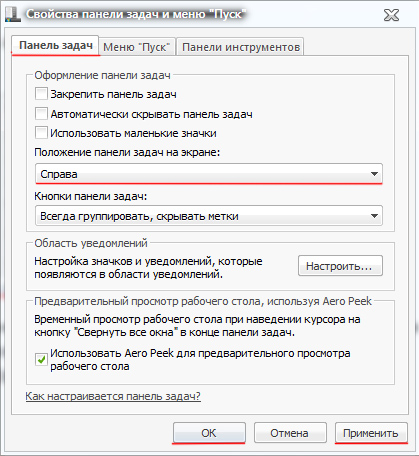Open the Панели инструментов tab
This screenshot has height=456, width=419.
[240, 47]
